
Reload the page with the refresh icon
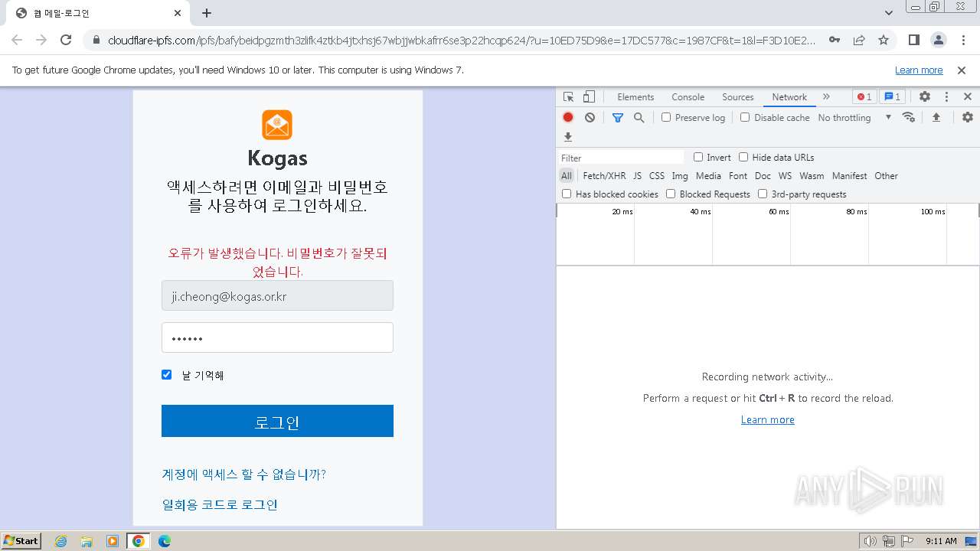pos(66,40)
